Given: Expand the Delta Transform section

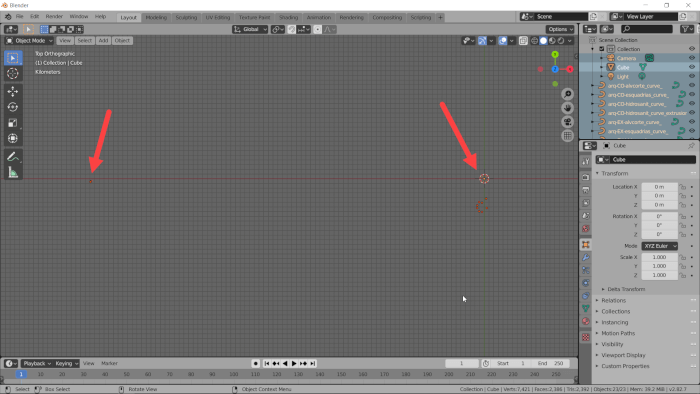Looking at the screenshot, I should click(x=626, y=289).
